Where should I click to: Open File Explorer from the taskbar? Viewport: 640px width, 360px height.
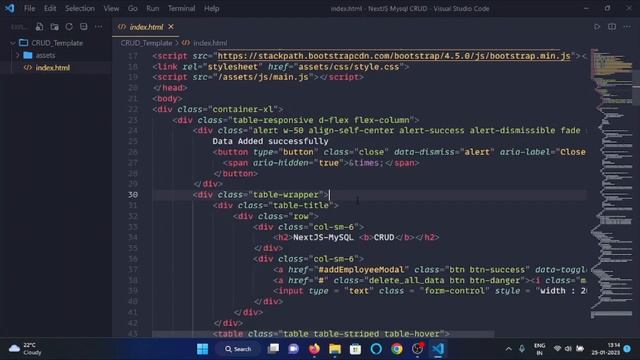pyautogui.click(x=335, y=349)
